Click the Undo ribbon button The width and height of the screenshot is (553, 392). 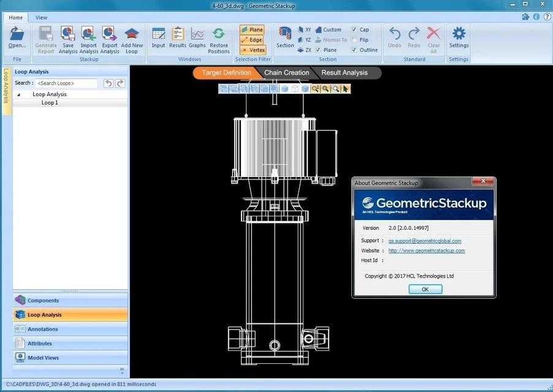[x=394, y=37]
